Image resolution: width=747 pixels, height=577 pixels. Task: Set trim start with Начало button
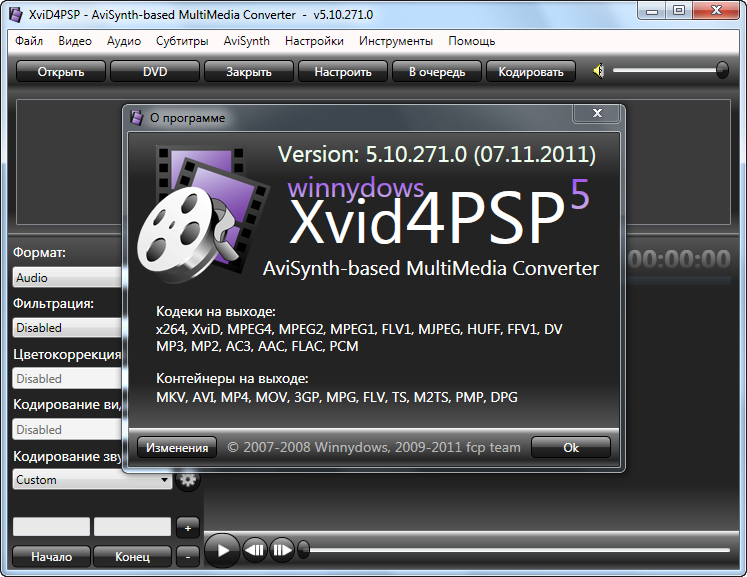click(51, 557)
